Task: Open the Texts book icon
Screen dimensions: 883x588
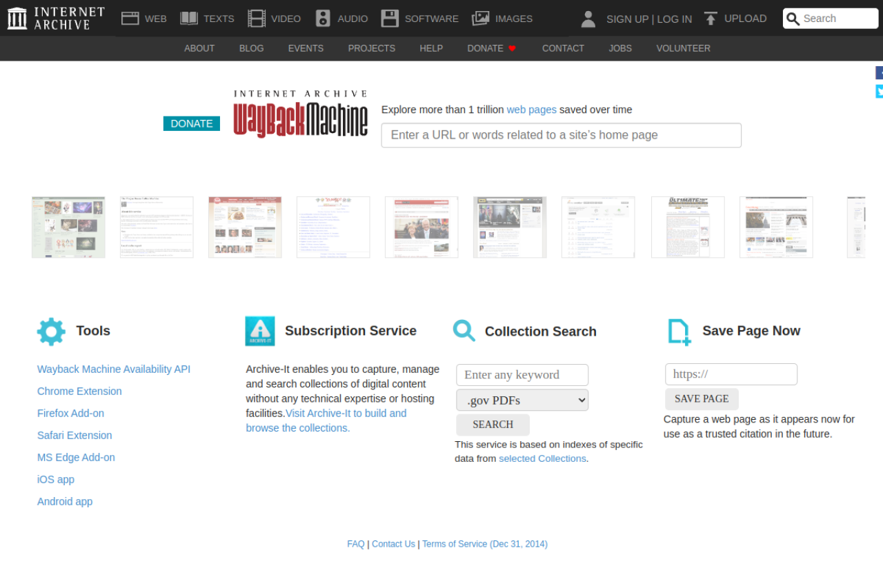Action: click(x=189, y=19)
